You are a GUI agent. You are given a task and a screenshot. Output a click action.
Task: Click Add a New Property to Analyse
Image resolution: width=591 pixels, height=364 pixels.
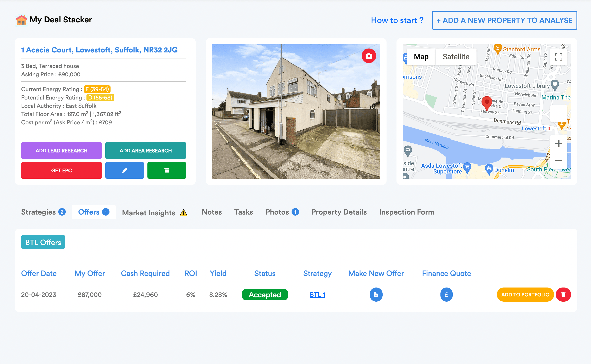click(x=504, y=20)
